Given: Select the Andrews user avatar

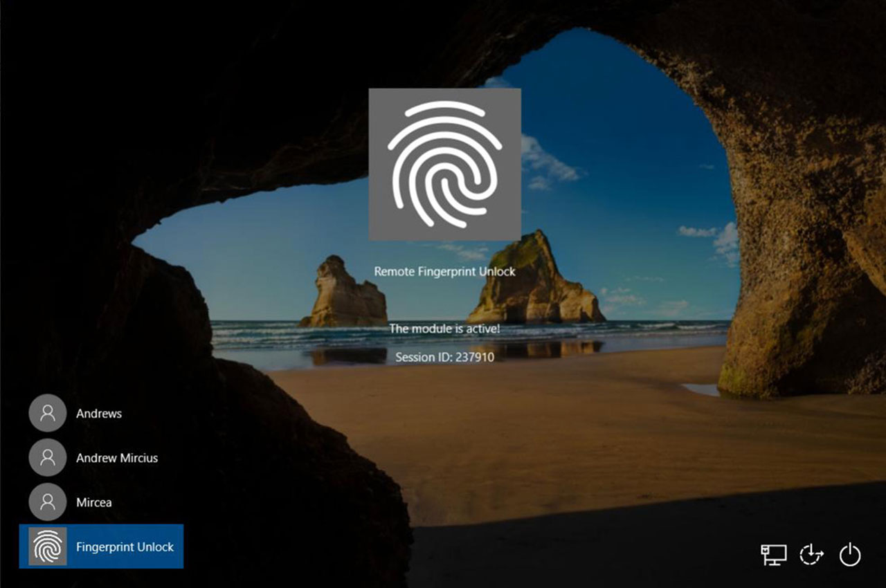Looking at the screenshot, I should point(48,413).
